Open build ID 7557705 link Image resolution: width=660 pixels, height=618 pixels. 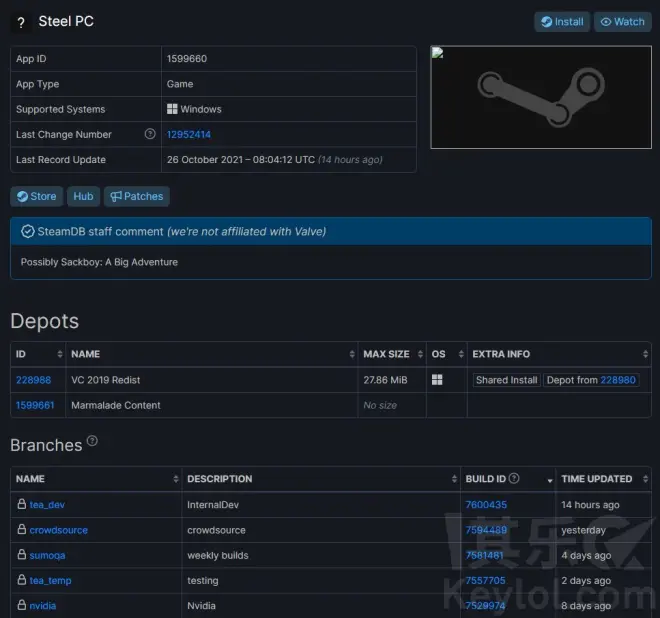click(485, 581)
